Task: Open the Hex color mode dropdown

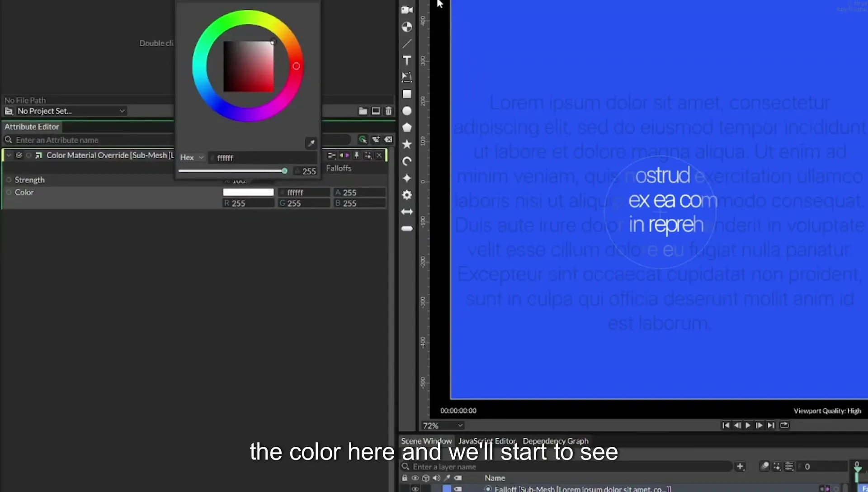Action: 192,157
